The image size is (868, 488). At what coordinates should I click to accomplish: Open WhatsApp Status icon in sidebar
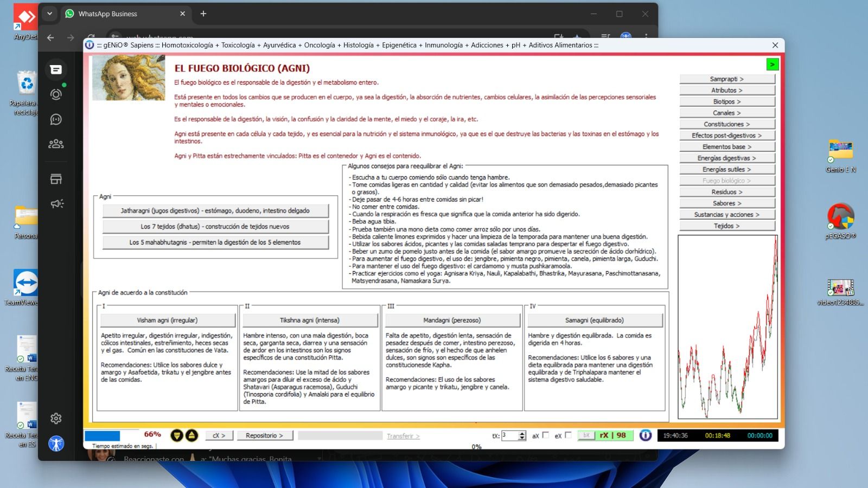pos(56,94)
